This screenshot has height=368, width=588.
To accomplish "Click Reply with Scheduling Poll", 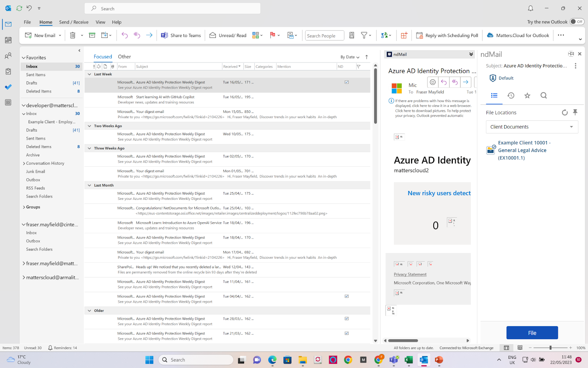I will (x=447, y=35).
